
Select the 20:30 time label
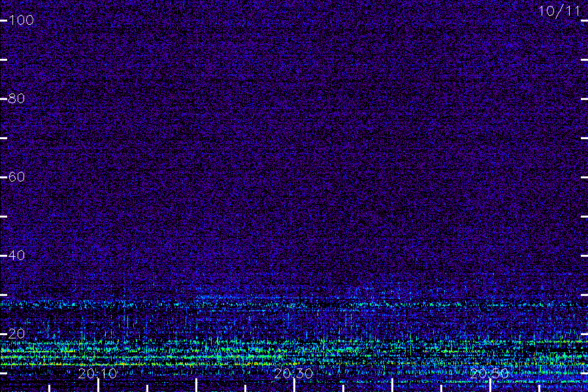tap(293, 374)
